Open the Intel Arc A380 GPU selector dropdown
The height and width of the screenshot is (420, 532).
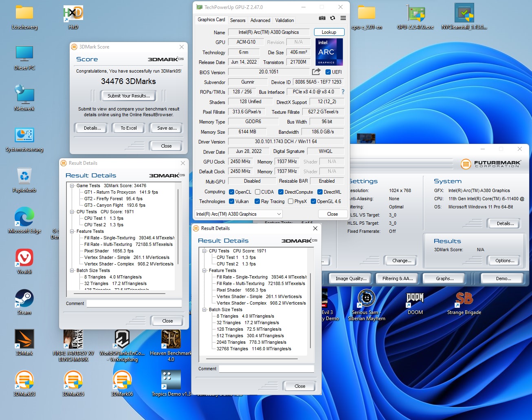pos(239,214)
